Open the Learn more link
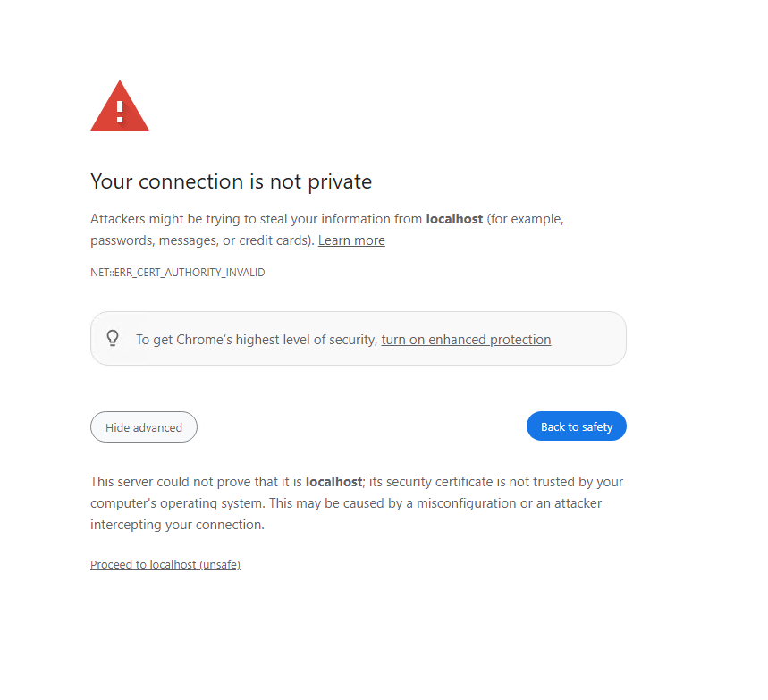 tap(351, 240)
